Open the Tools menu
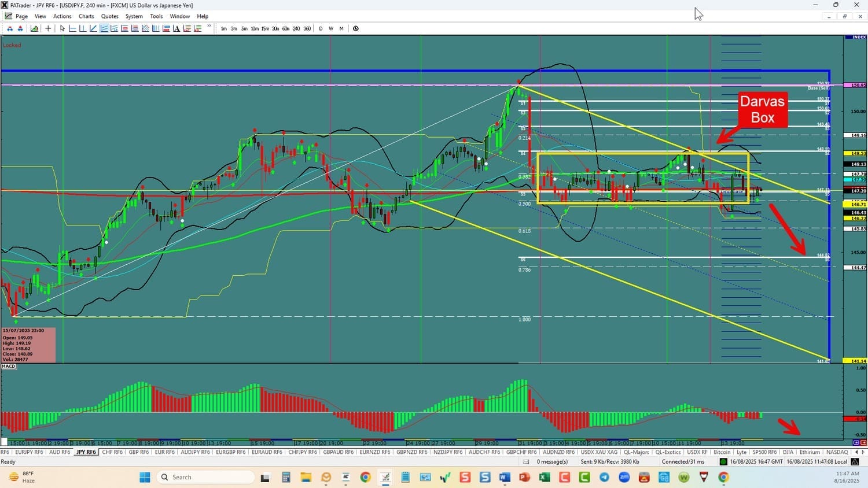Screen dimensions: 868x488 pos(156,16)
